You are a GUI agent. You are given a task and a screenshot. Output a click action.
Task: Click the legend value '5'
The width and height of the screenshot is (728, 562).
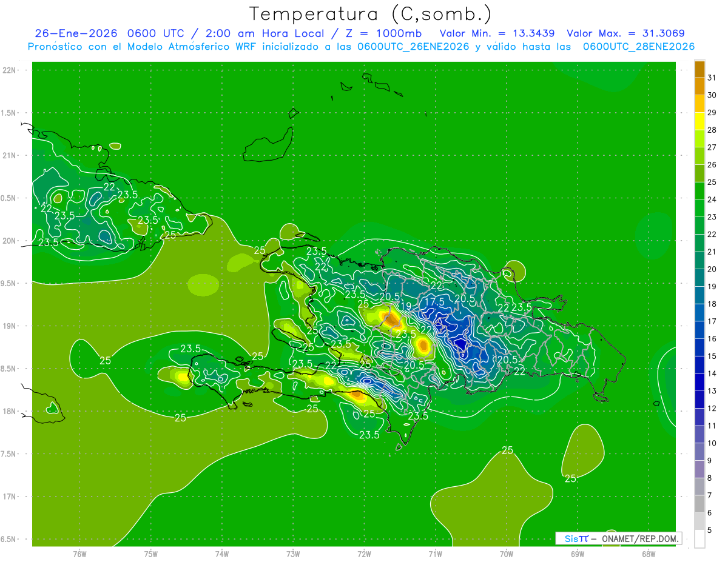[x=710, y=530]
